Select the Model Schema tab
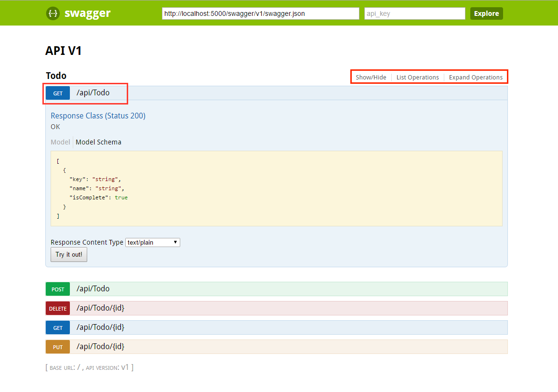This screenshot has width=558, height=392. (x=98, y=142)
